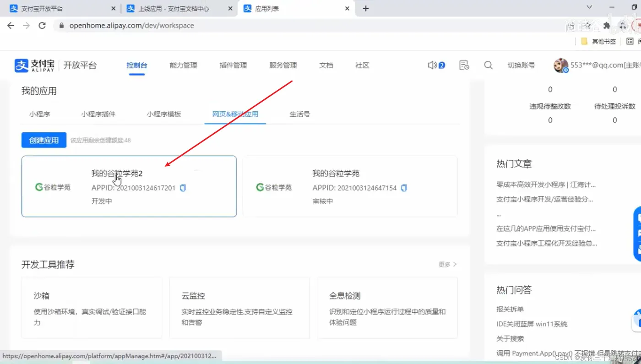Click 切换账号 to switch account

(521, 65)
